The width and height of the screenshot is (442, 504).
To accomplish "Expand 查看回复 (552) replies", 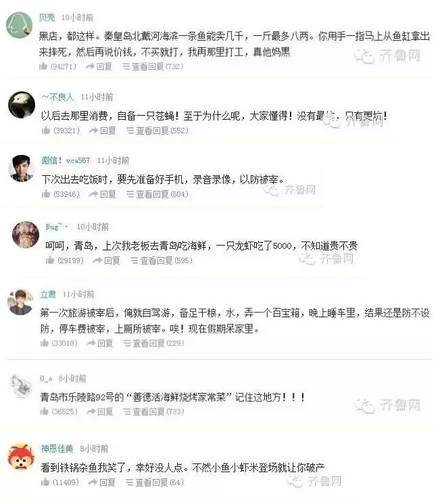I will pyautogui.click(x=157, y=131).
